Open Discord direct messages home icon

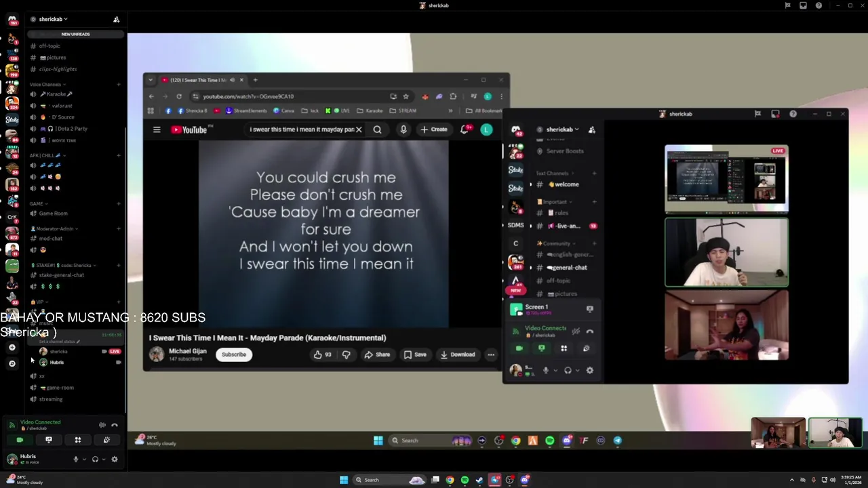coord(12,20)
